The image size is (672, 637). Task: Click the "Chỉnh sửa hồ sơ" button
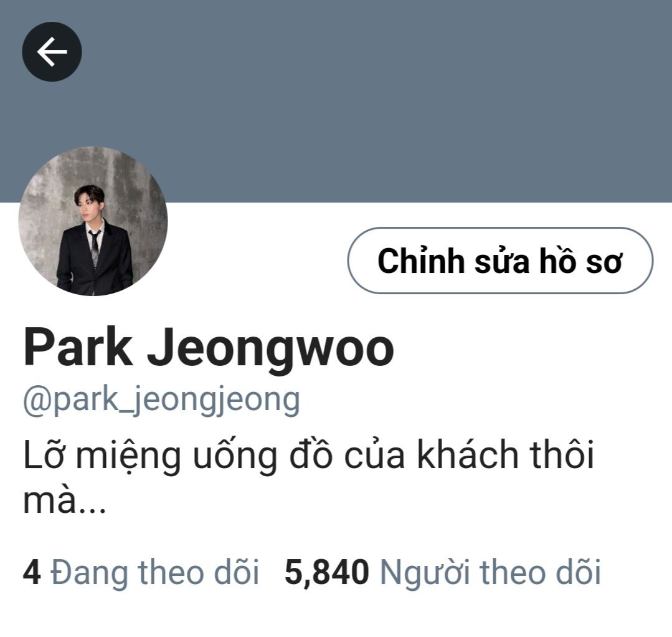tap(500, 261)
